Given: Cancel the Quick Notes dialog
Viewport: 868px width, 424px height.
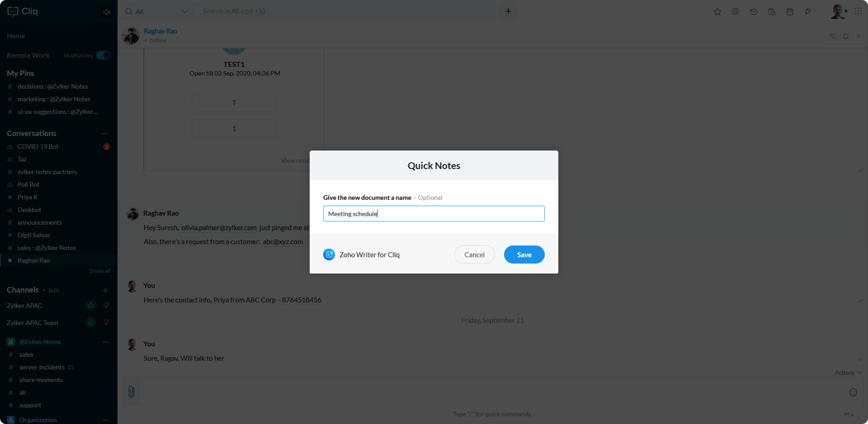Looking at the screenshot, I should pyautogui.click(x=474, y=254).
